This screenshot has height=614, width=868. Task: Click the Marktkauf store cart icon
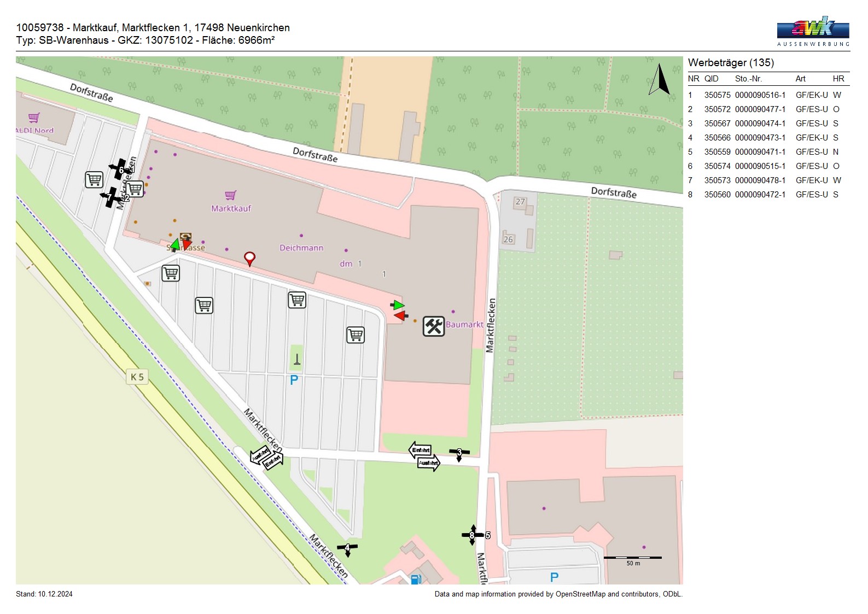point(231,195)
